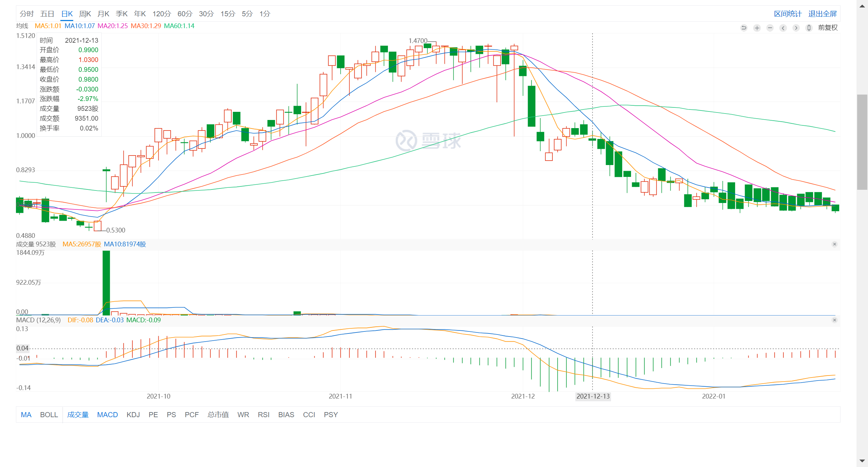
Task: Zoom in chart with plus icon
Action: click(757, 28)
